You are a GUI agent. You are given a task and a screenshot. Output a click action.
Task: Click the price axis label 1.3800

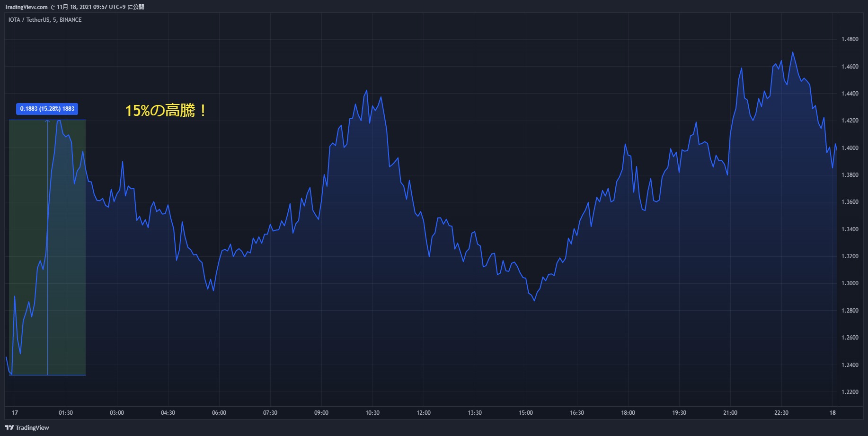(850, 175)
